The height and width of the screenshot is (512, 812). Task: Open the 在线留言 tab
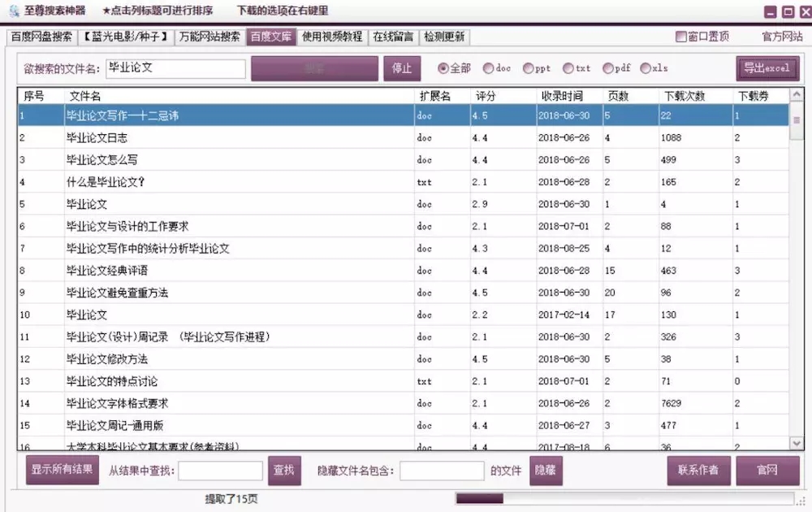(392, 36)
